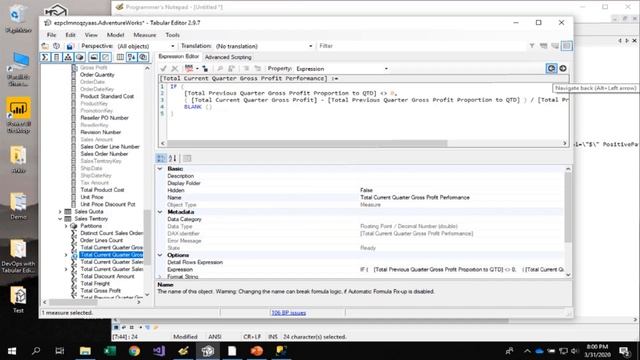Open the Property Expression dropdown

386,69
